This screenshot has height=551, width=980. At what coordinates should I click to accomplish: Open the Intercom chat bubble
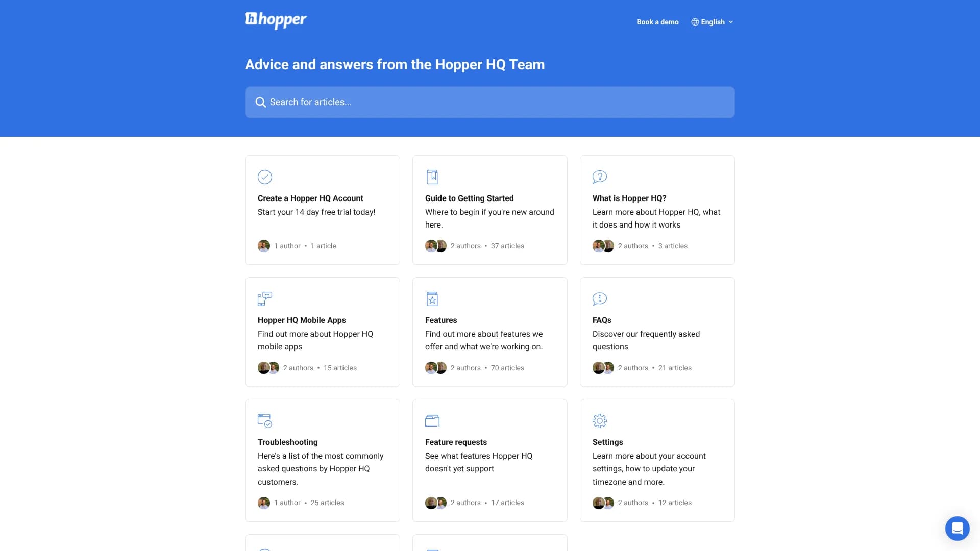pyautogui.click(x=958, y=529)
